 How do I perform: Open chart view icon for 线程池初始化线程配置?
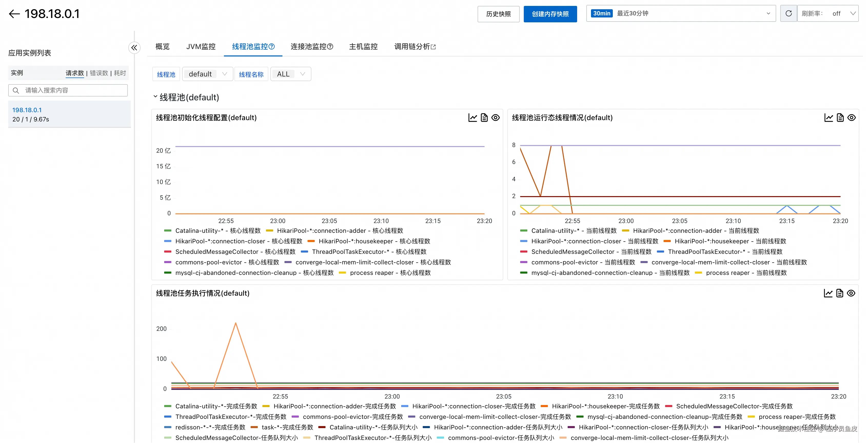coord(472,118)
